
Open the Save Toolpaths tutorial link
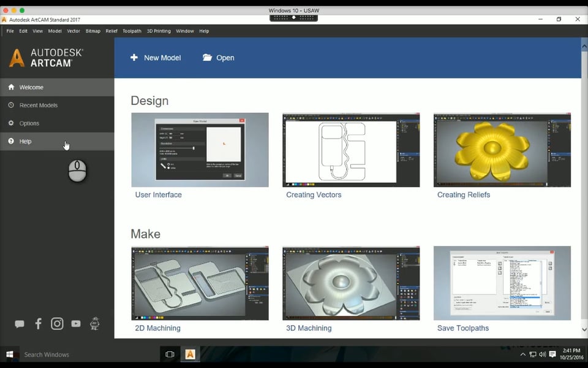[463, 328]
